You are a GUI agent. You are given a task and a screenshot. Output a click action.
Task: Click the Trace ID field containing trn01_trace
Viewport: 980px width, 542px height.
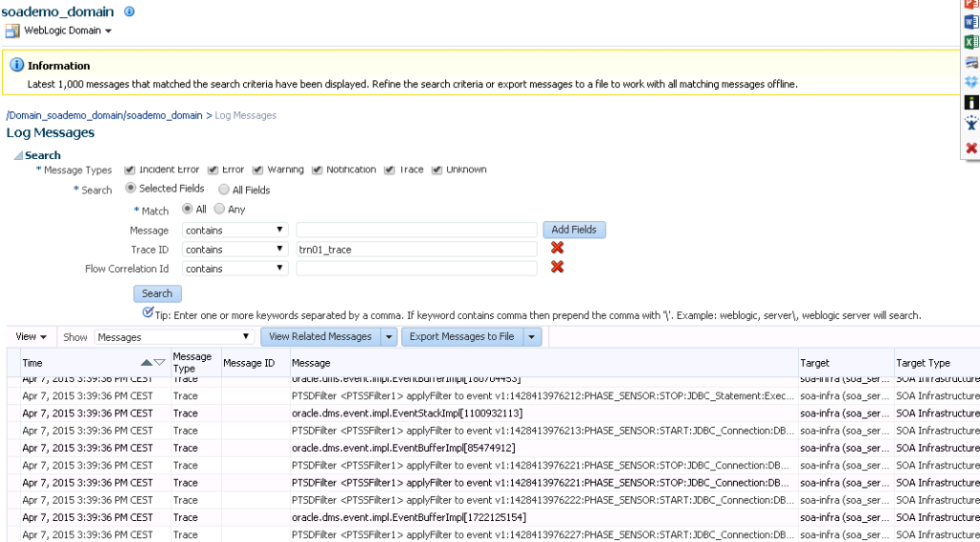coord(416,249)
